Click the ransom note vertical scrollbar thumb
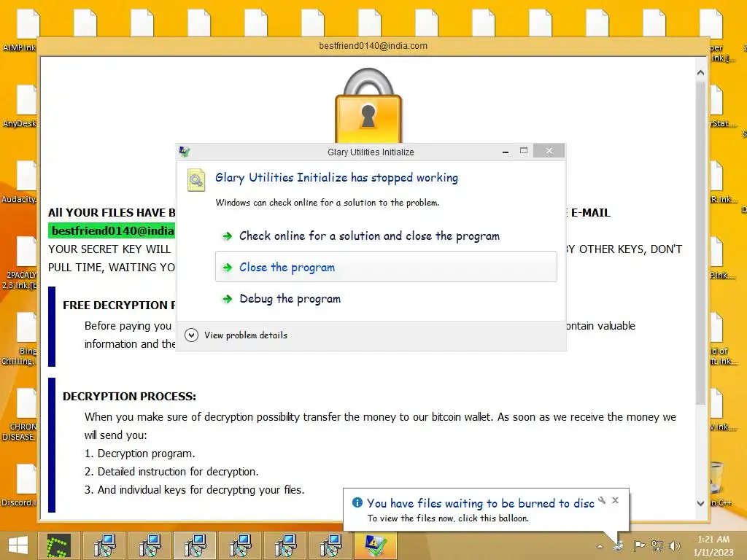747x560 pixels. click(x=700, y=243)
